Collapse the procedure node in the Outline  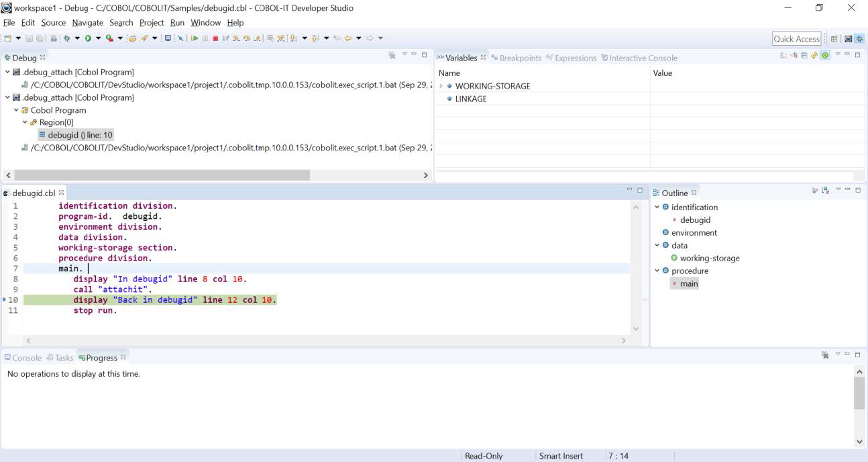coord(656,271)
